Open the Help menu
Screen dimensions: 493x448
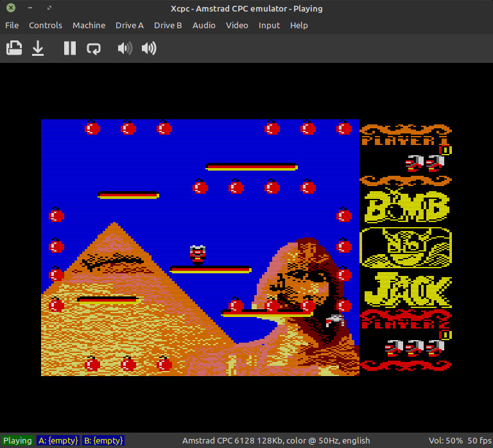click(299, 25)
